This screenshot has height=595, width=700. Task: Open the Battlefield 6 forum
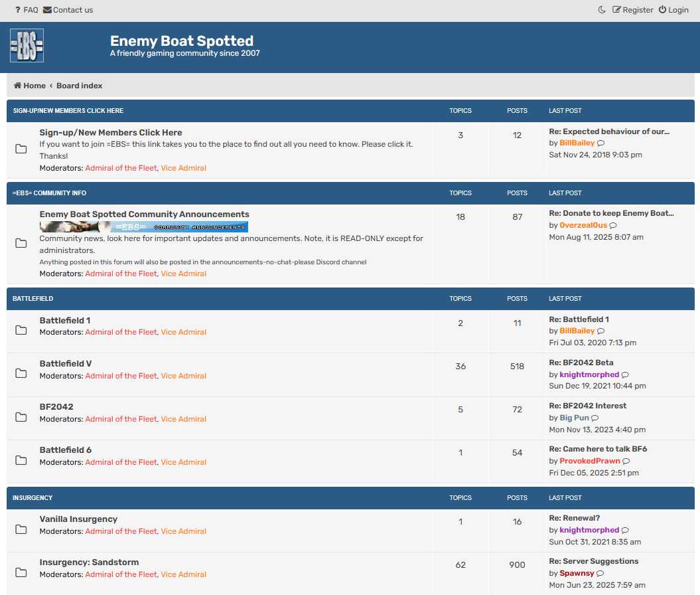coord(66,450)
